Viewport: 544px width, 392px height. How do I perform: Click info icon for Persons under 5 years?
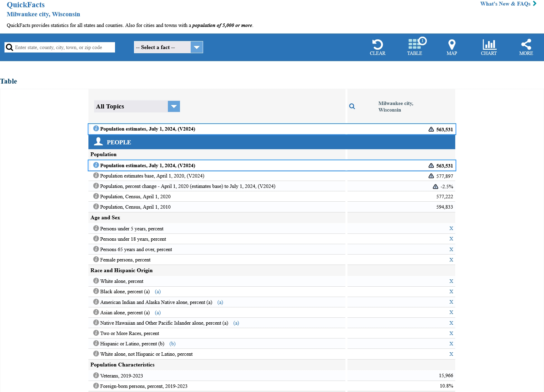96,228
